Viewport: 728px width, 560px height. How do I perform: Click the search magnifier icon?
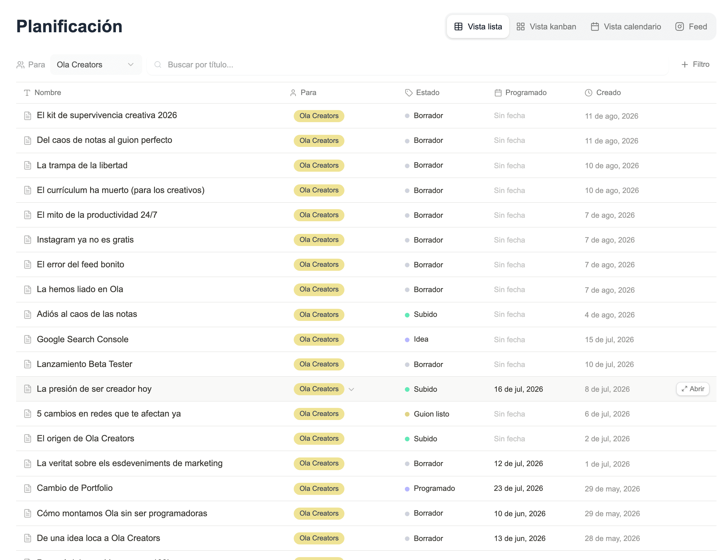158,65
